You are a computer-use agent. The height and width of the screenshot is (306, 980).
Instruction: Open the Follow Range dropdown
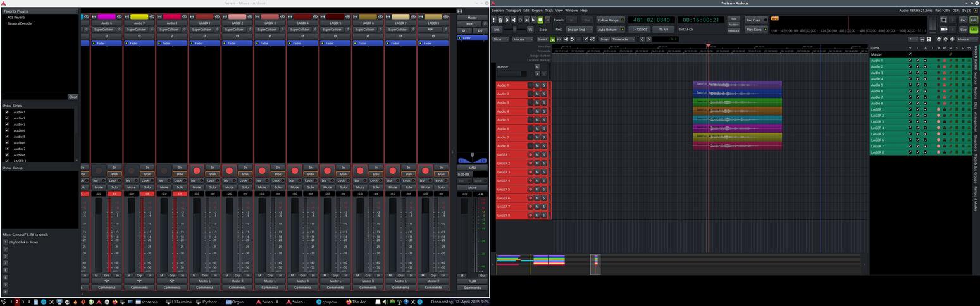[611, 20]
